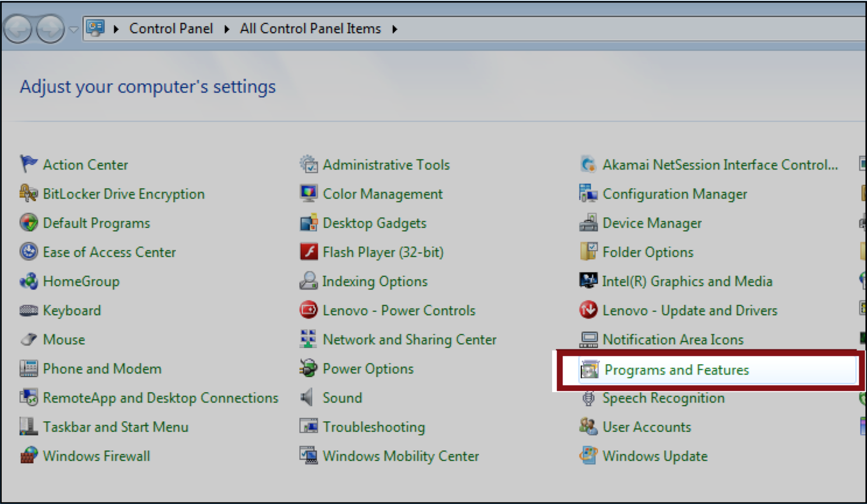Open the Keyboard link
867x504 pixels.
(72, 311)
